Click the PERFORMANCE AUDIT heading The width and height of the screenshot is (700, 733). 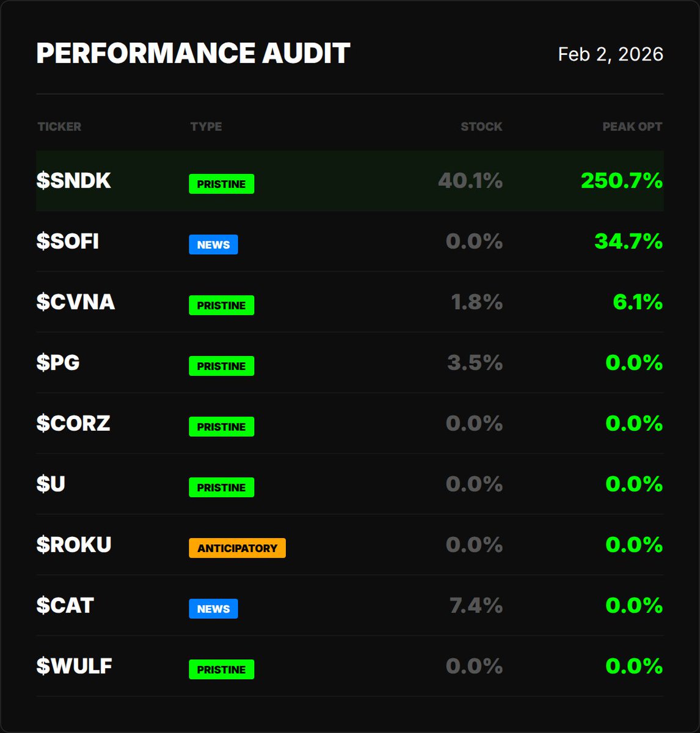[x=193, y=53]
